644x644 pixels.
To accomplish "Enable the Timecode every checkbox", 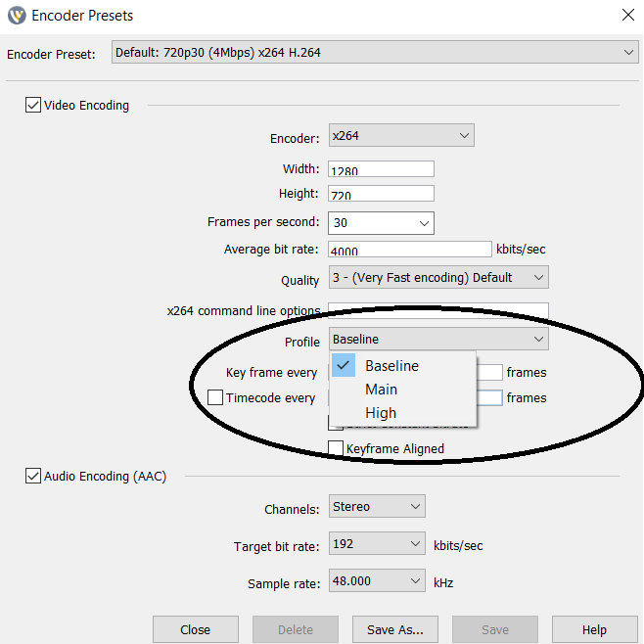I will [215, 397].
